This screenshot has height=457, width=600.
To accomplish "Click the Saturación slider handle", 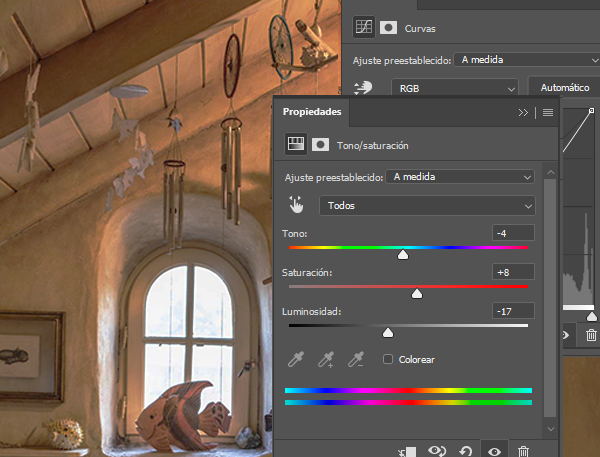I will click(x=417, y=294).
